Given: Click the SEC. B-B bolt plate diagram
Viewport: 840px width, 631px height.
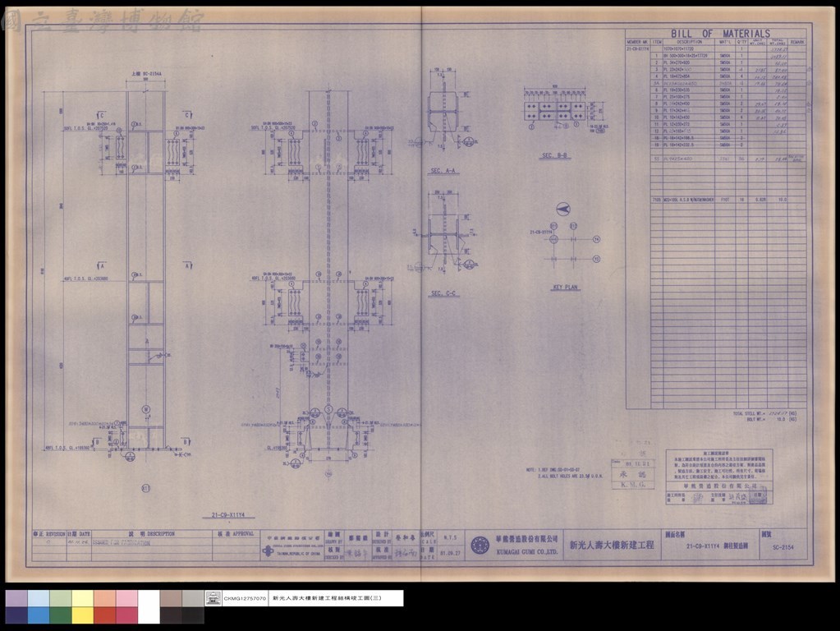Looking at the screenshot, I should 556,111.
